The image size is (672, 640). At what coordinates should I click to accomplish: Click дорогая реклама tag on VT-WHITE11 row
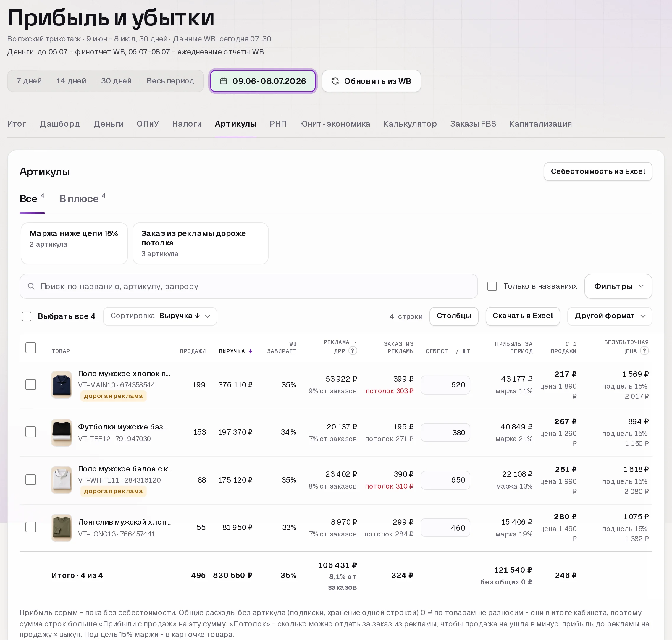pyautogui.click(x=114, y=491)
